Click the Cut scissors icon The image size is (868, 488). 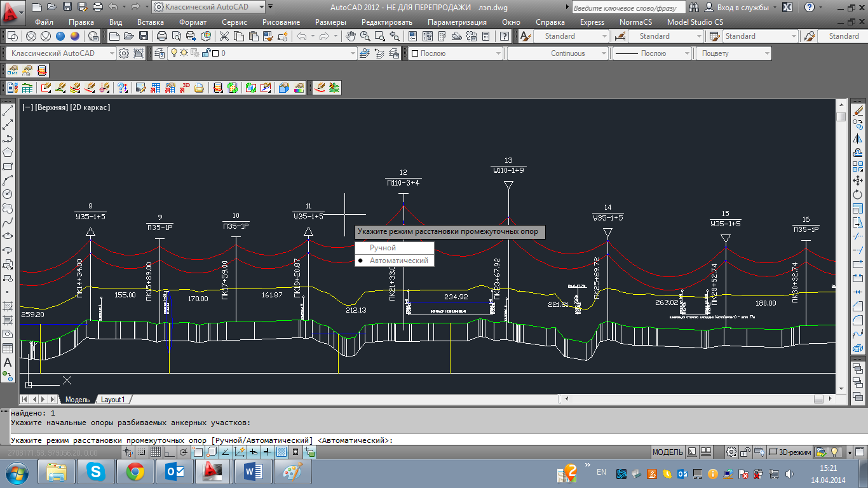[224, 36]
